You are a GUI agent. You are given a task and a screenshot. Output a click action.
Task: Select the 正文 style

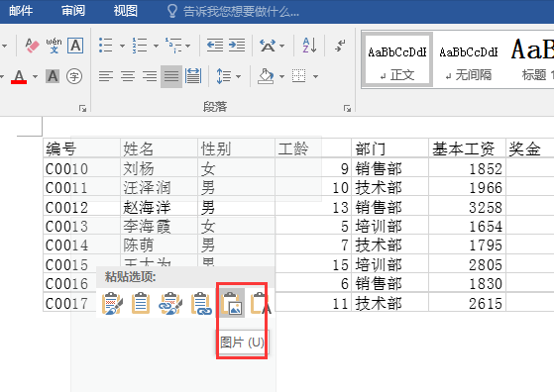[396, 59]
